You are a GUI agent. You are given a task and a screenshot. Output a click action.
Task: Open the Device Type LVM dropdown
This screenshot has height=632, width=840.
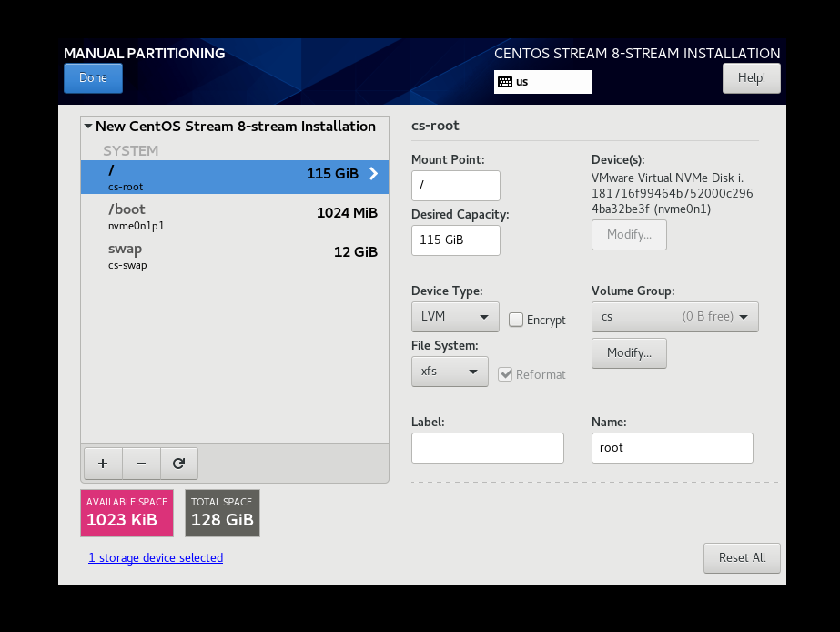[x=455, y=317]
